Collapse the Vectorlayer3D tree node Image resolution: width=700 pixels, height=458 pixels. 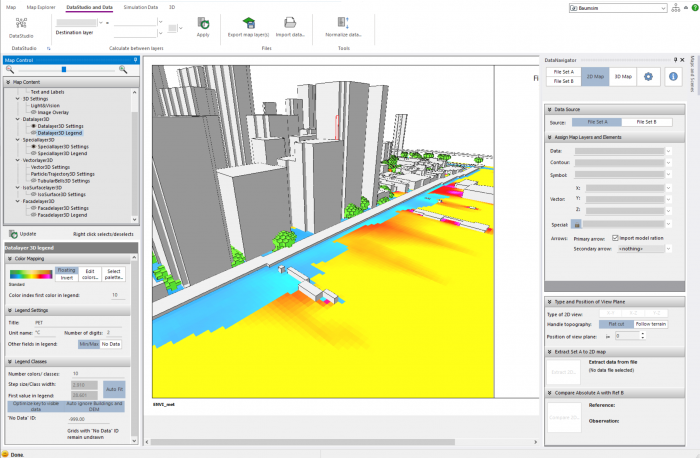point(19,160)
